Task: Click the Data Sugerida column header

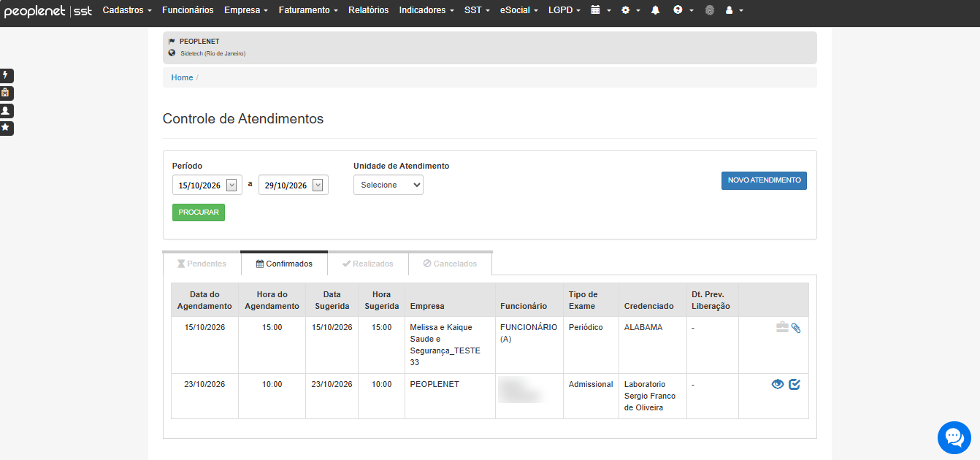Action: pos(332,300)
